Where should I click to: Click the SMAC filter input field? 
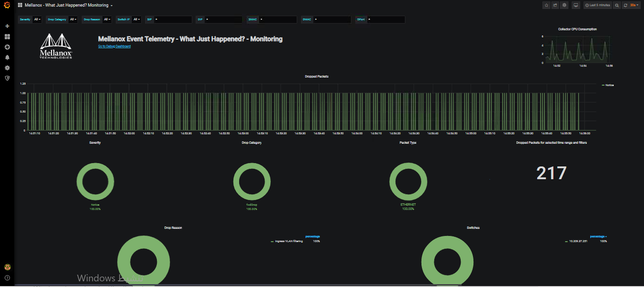coord(277,19)
